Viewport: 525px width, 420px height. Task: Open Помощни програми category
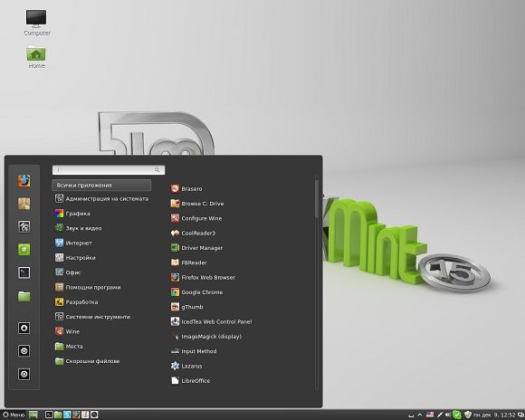[x=88, y=287]
